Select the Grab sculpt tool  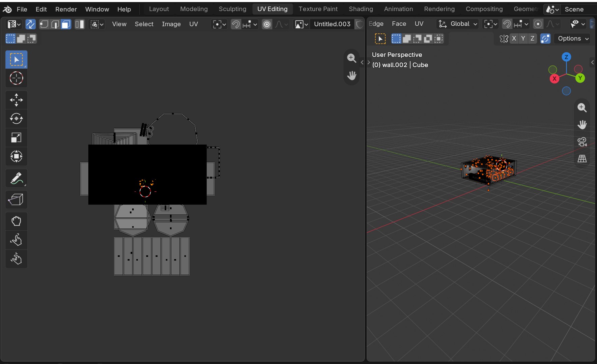(16, 221)
